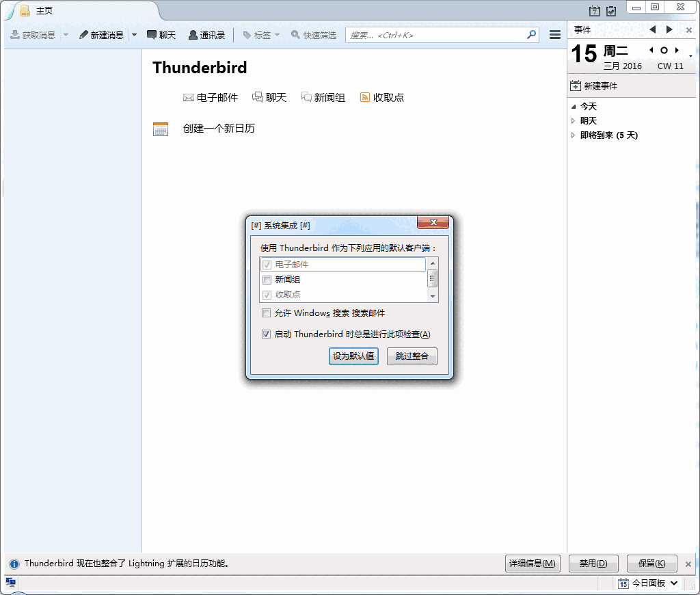Click the feeds RSS icon
This screenshot has height=595, width=700.
click(365, 97)
